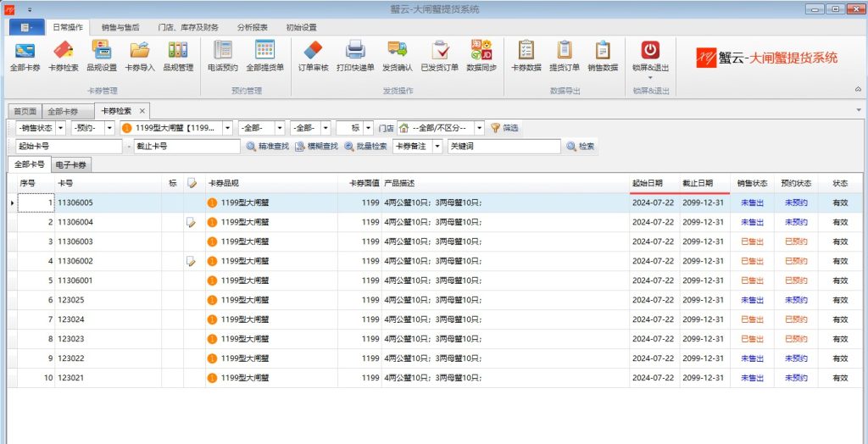Click the 检索 button beside keyword field

coord(581,147)
